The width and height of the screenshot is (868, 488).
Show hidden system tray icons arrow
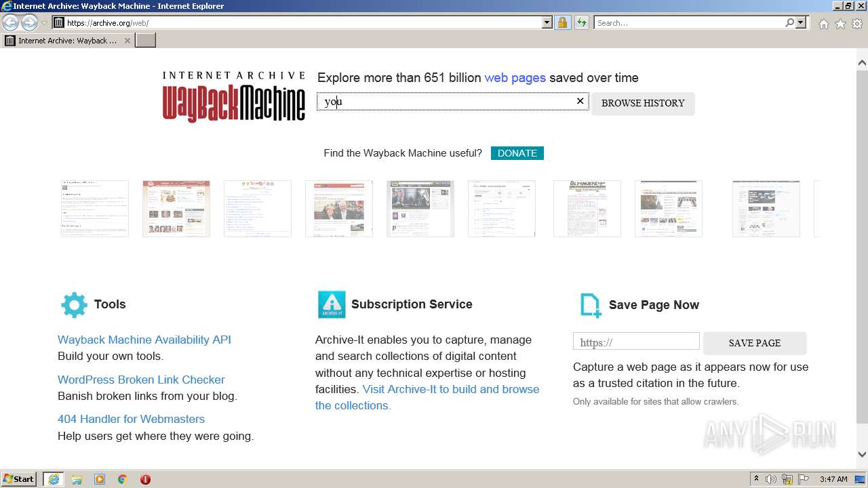pos(756,479)
